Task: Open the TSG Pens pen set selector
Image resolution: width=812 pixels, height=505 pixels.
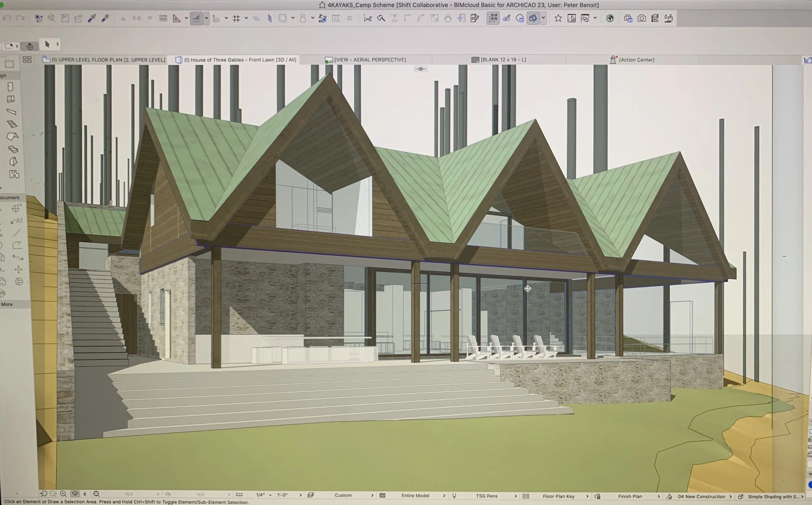Action: click(x=486, y=496)
